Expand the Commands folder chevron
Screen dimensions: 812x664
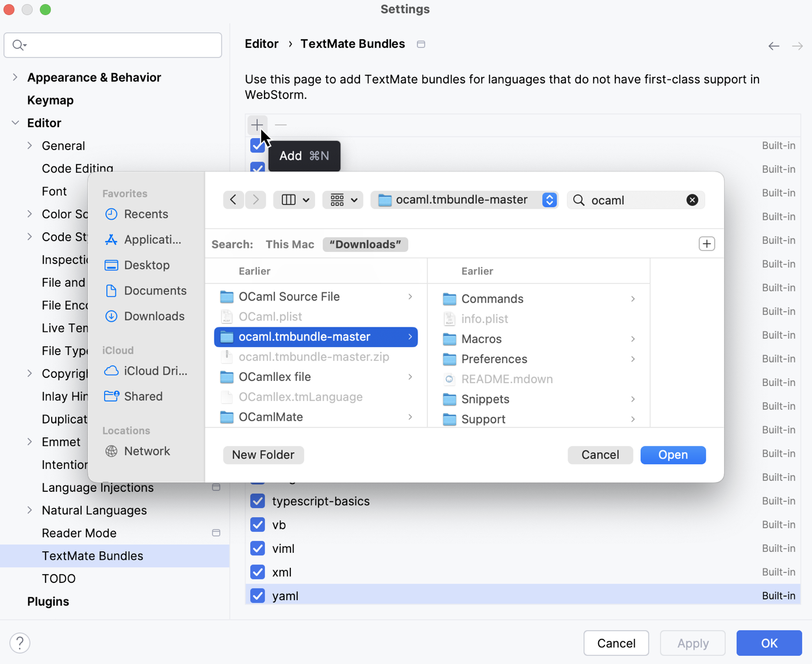[x=633, y=299]
